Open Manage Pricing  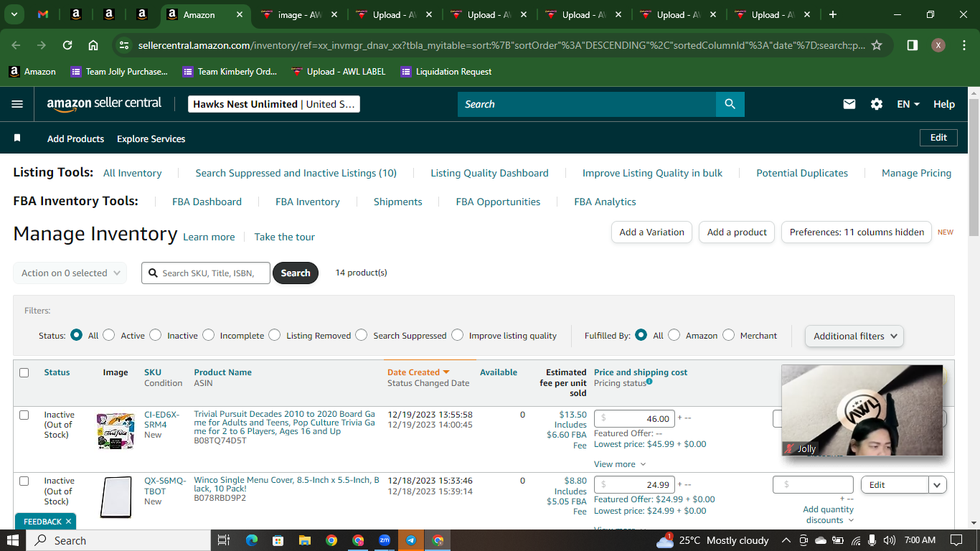[917, 173]
